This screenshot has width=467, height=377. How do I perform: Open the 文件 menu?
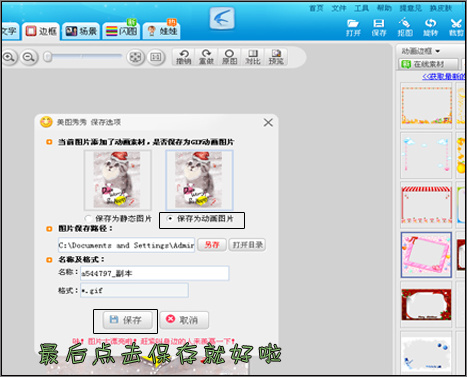tap(339, 8)
